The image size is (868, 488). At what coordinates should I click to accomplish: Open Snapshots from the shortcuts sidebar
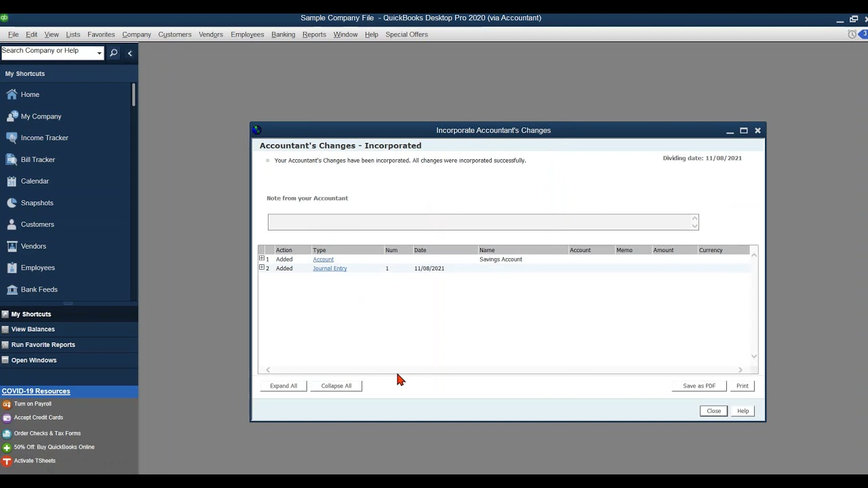click(x=37, y=203)
